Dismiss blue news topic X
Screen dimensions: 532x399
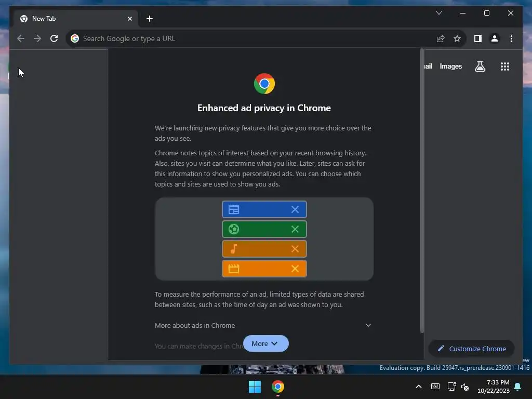[295, 209]
